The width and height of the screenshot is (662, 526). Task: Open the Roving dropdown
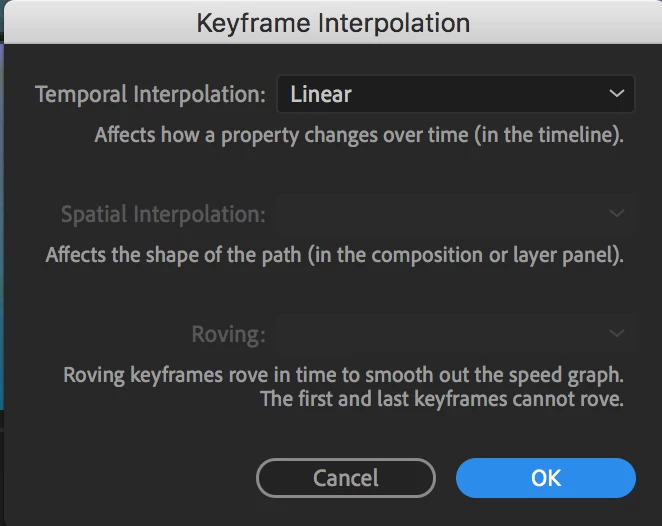tap(455, 334)
